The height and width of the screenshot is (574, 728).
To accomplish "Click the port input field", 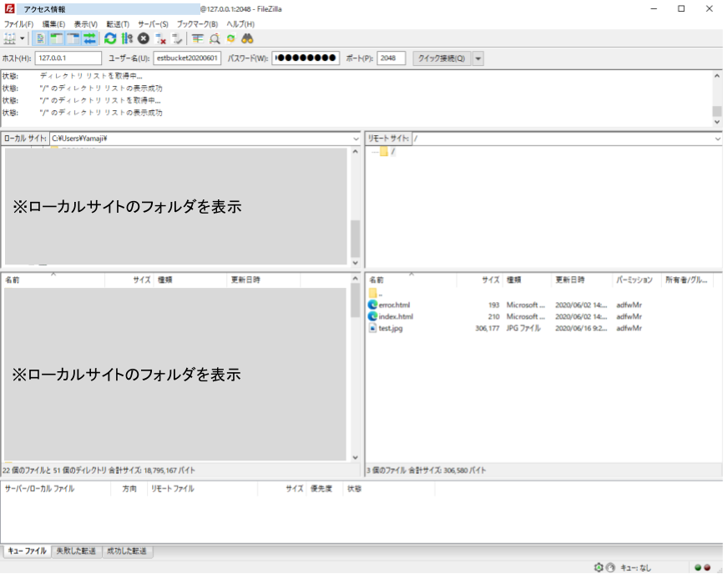I will [x=391, y=58].
